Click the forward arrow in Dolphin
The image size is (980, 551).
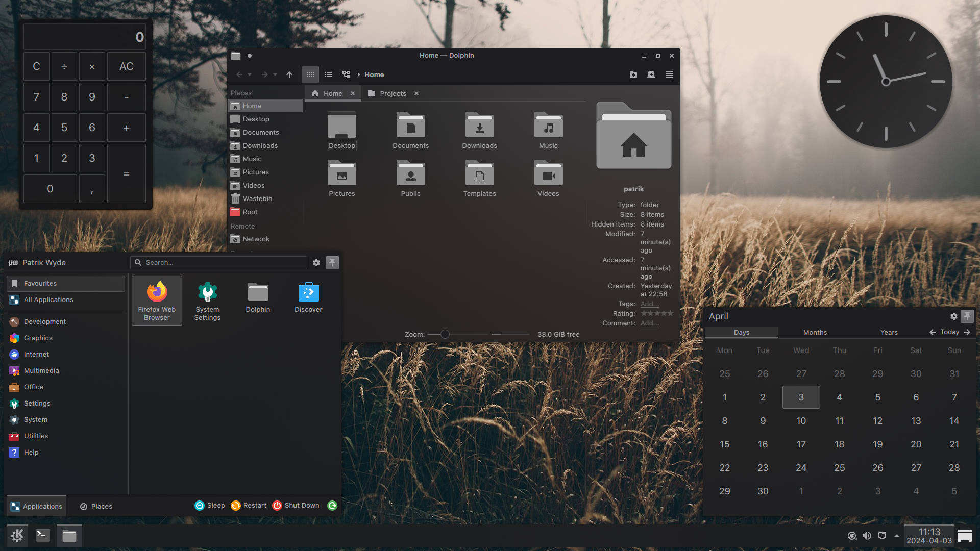click(x=264, y=74)
